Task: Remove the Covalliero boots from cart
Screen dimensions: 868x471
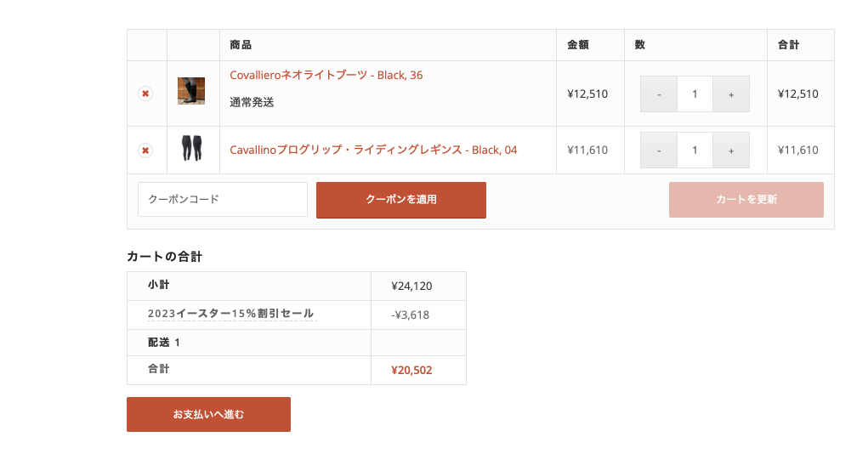Action: pos(145,94)
